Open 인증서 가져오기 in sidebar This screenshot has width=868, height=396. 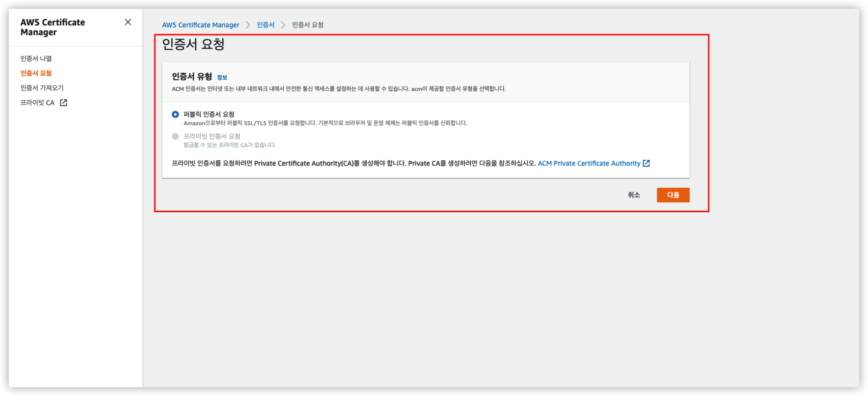(42, 88)
